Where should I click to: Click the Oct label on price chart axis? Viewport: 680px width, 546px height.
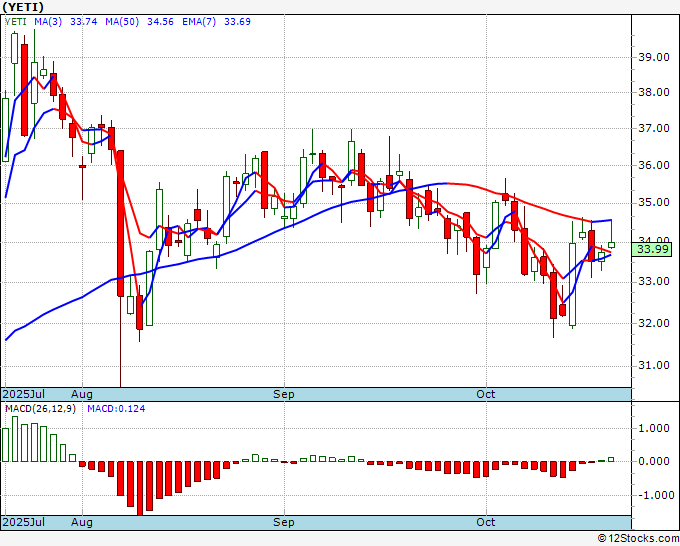click(x=486, y=394)
